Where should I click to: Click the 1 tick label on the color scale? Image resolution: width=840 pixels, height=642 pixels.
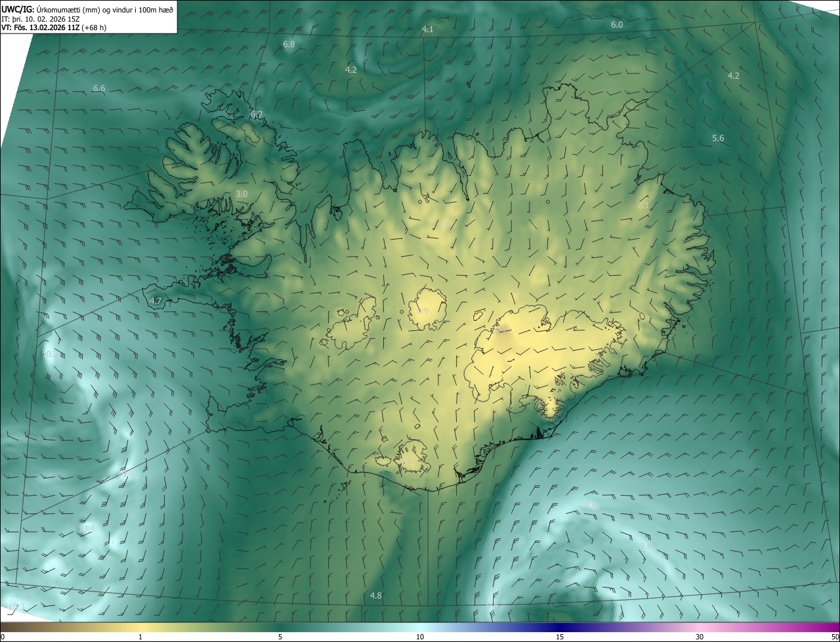pos(140,637)
